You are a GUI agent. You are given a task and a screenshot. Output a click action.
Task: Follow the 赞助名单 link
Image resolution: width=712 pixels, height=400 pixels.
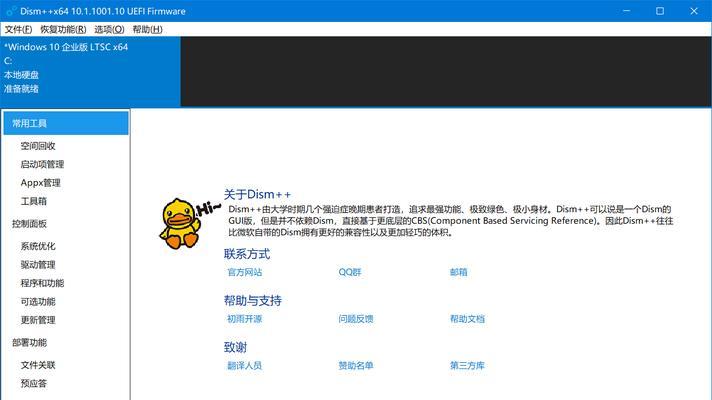[356, 365]
